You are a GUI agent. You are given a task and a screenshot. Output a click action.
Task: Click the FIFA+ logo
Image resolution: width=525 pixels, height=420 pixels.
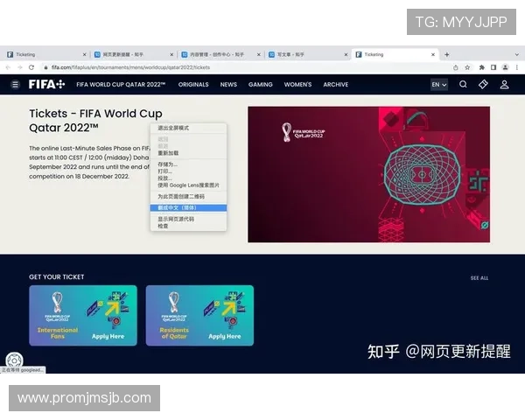[46, 84]
